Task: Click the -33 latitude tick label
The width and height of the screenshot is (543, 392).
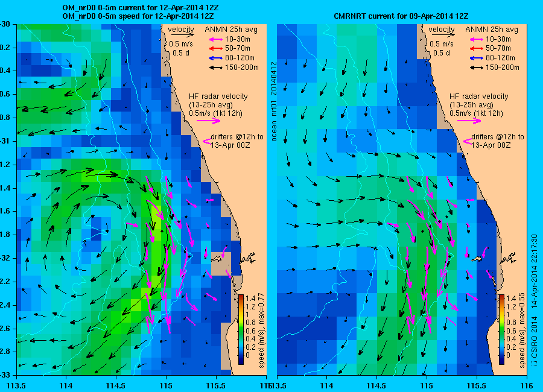Action: (5, 375)
